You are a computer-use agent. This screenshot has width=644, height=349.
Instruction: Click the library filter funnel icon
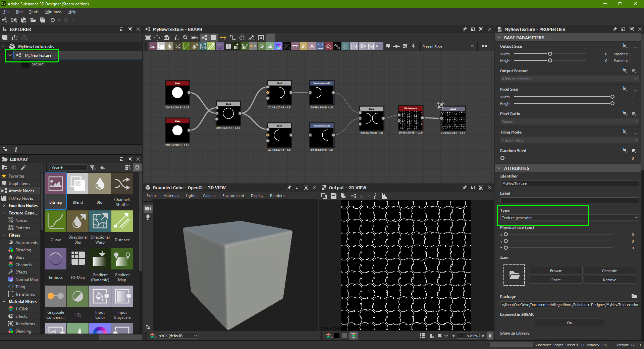click(x=93, y=167)
